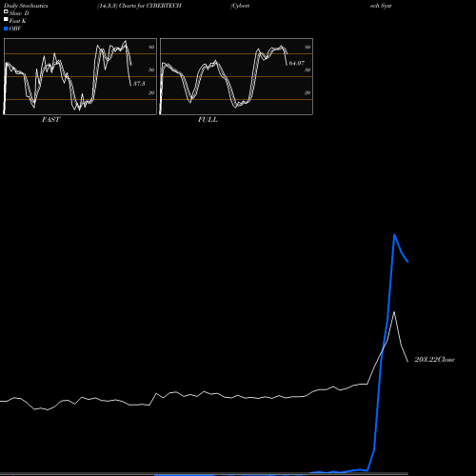476x476 pixels.
Task: Click the 80 level label in FULL chart
Action: [x=307, y=47]
